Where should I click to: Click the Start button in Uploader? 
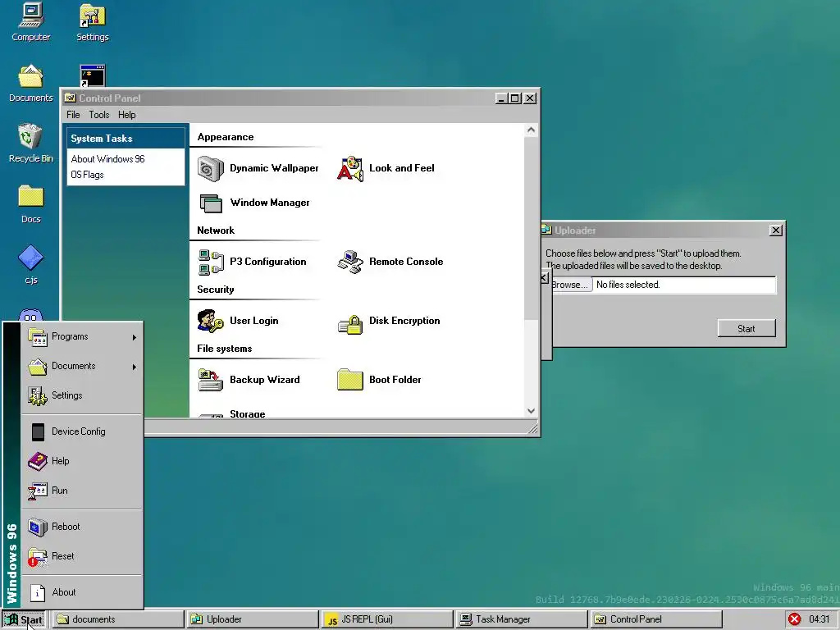746,328
